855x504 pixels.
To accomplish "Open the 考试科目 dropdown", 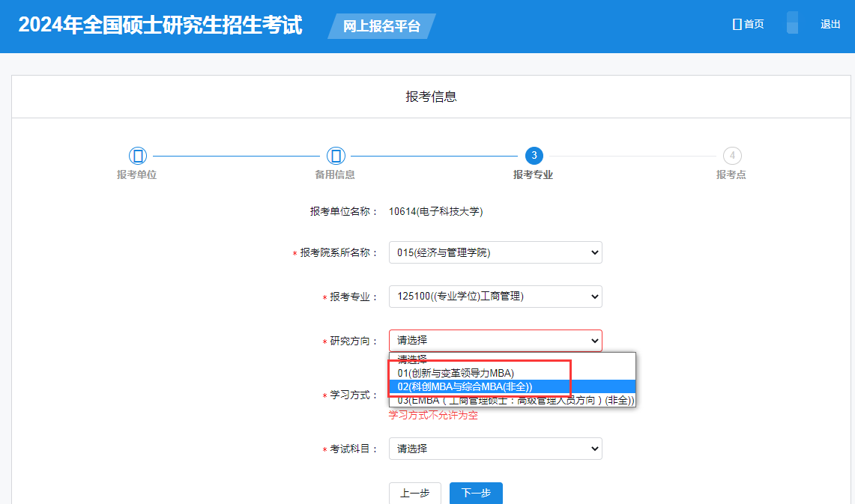I will [495, 449].
